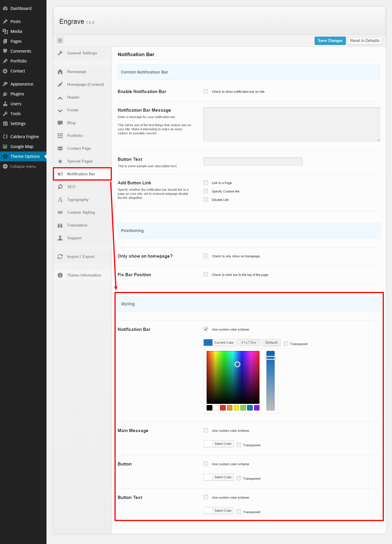Toggle 'Check to only show on homepage'
The image size is (392, 544).
point(206,256)
